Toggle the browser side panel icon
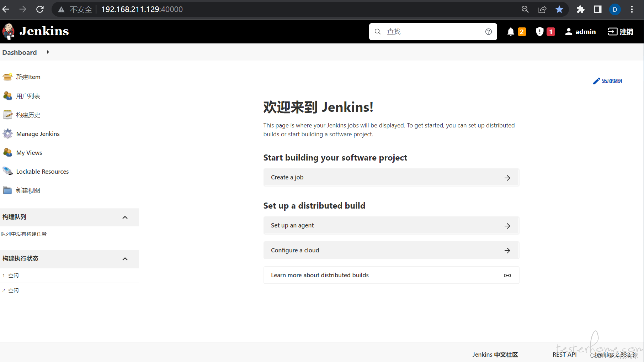 pyautogui.click(x=598, y=9)
